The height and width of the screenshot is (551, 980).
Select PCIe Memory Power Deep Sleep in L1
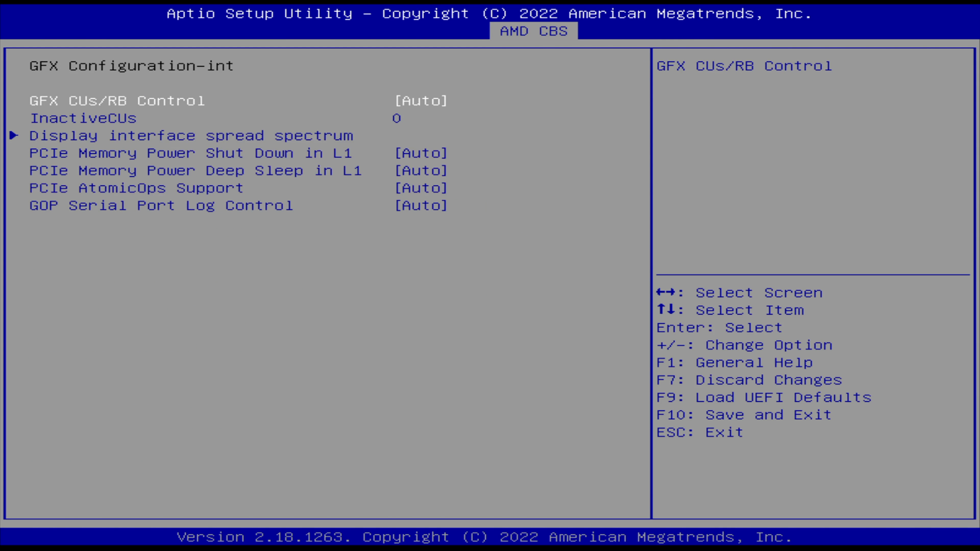click(195, 171)
